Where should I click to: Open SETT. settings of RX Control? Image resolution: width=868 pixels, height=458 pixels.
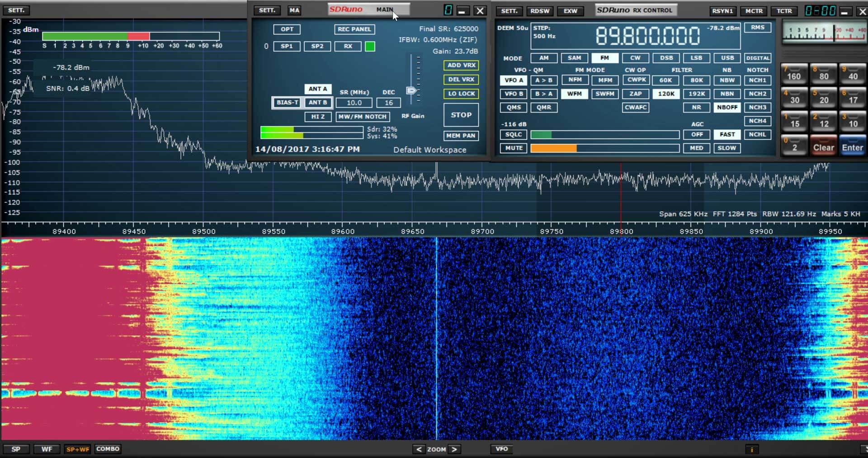click(509, 11)
